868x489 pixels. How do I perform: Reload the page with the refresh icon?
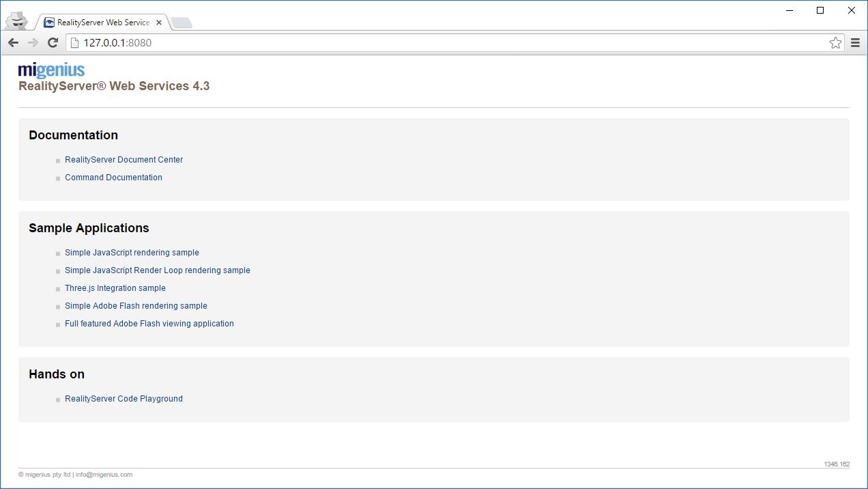[x=53, y=43]
